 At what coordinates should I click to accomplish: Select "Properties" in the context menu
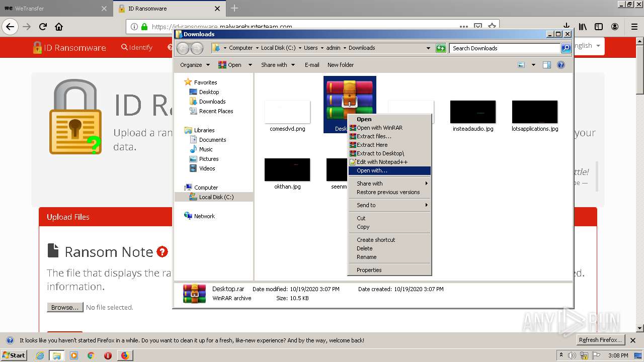[x=389, y=270]
